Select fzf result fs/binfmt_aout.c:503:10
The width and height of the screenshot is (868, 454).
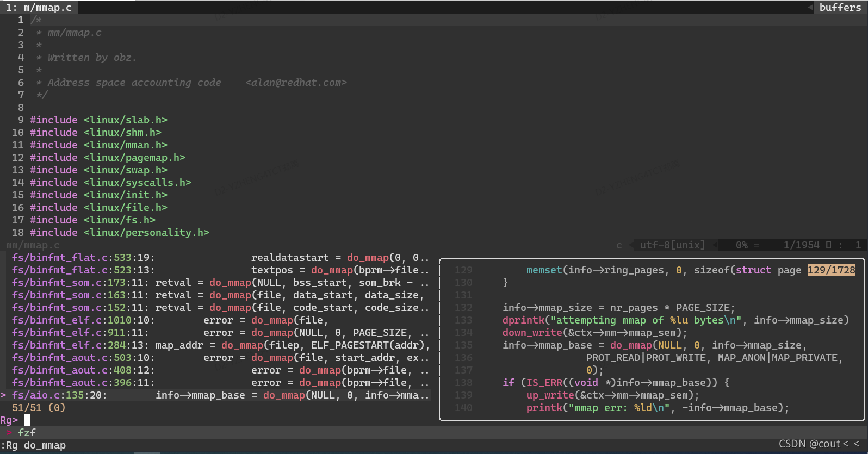click(x=221, y=358)
